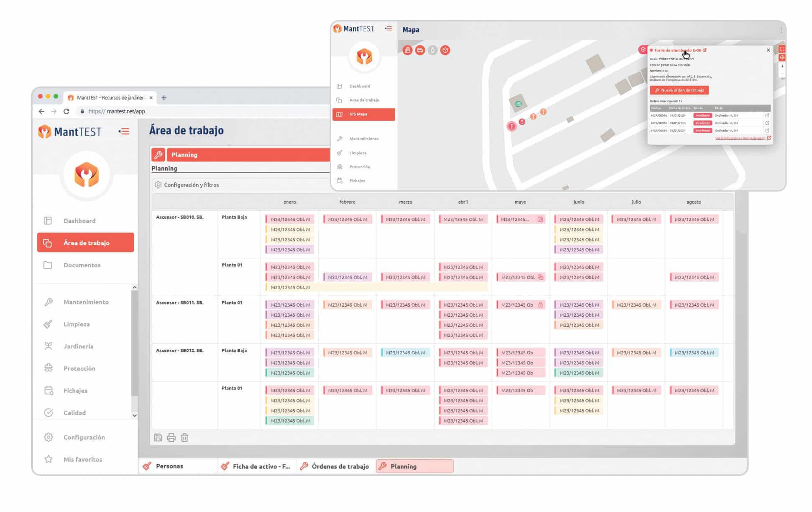Toggle the buildings layer button on map
The width and height of the screenshot is (812, 512).
[407, 50]
